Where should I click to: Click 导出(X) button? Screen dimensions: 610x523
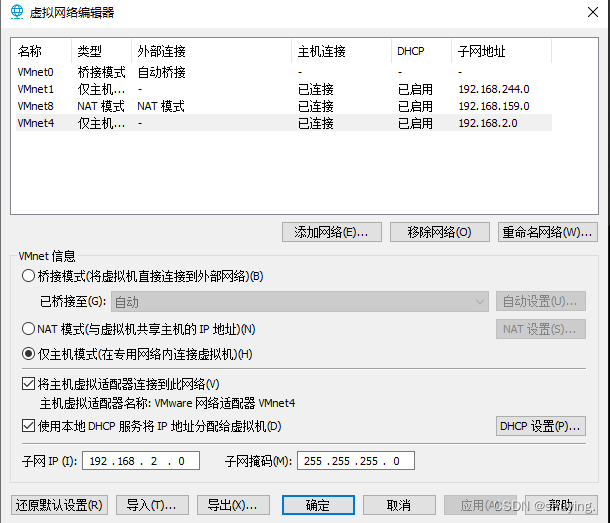pyautogui.click(x=233, y=505)
